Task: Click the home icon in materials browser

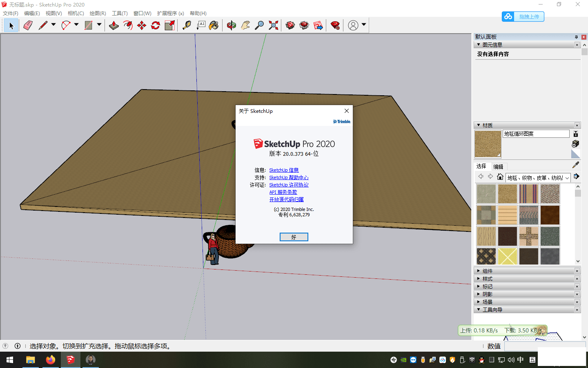Action: pyautogui.click(x=500, y=177)
